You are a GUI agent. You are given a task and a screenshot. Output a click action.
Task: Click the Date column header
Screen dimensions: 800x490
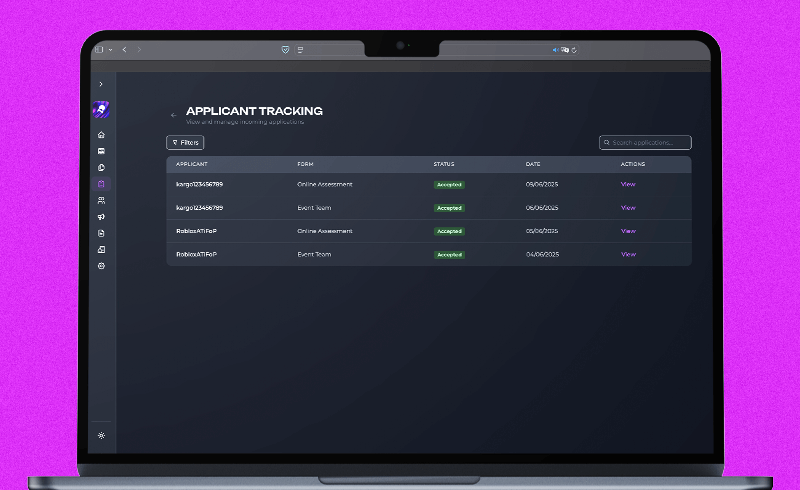[533, 164]
